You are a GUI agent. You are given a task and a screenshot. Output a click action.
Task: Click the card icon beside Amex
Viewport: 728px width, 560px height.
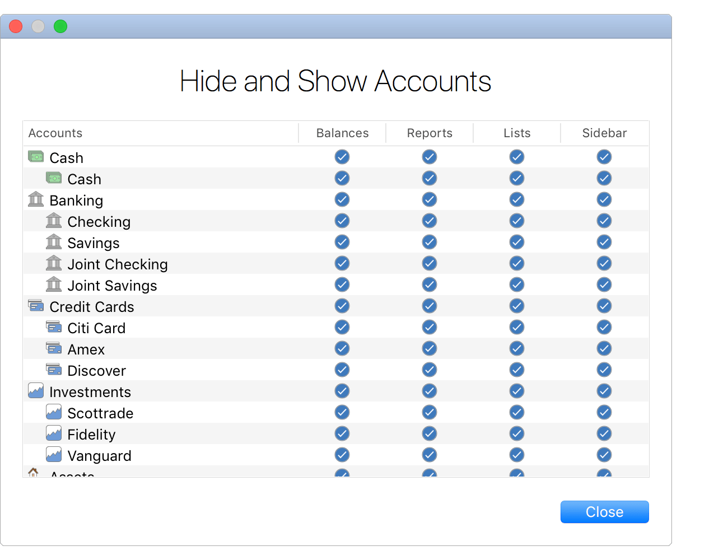pyautogui.click(x=54, y=348)
